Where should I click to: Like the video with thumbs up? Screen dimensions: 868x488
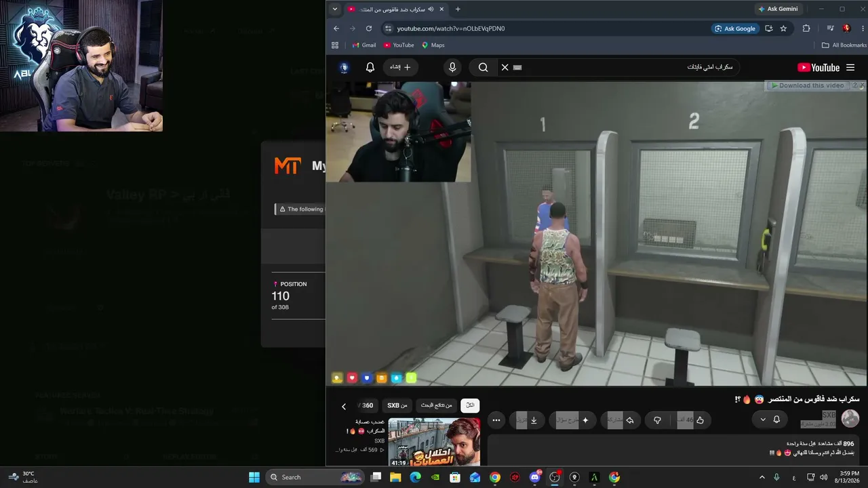coord(692,420)
